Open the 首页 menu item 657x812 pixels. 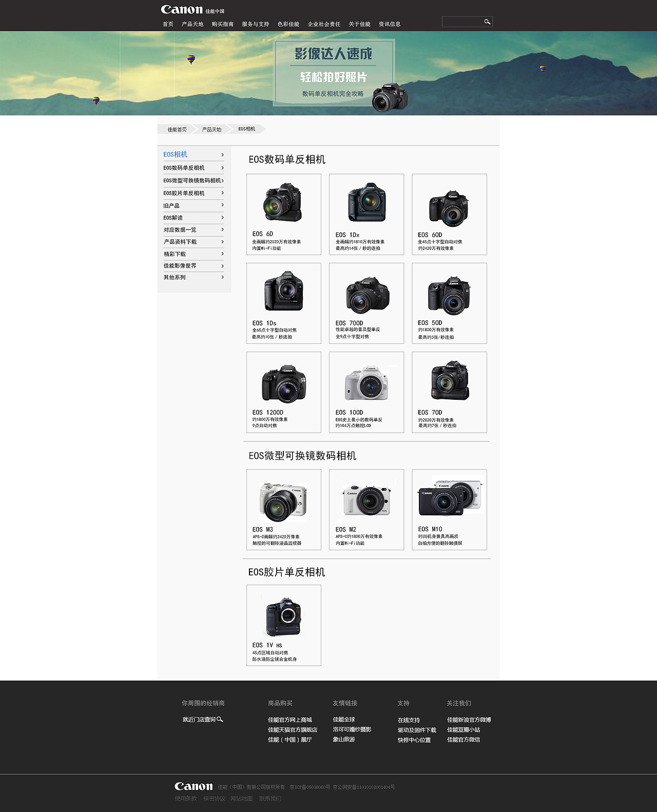(168, 24)
